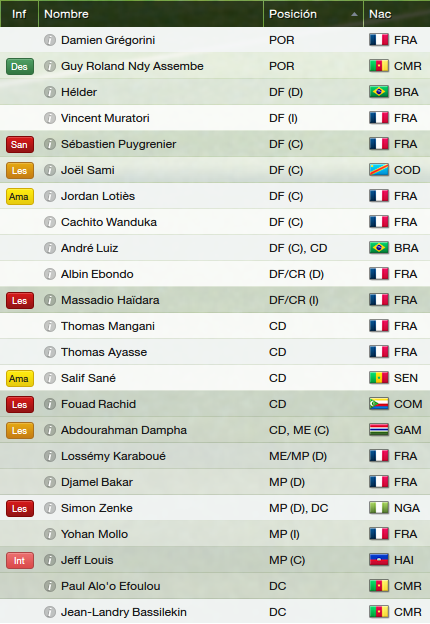Image resolution: width=430 pixels, height=624 pixels.
Task: Click orange Les badge next to Joël Sami
Action: click(19, 170)
